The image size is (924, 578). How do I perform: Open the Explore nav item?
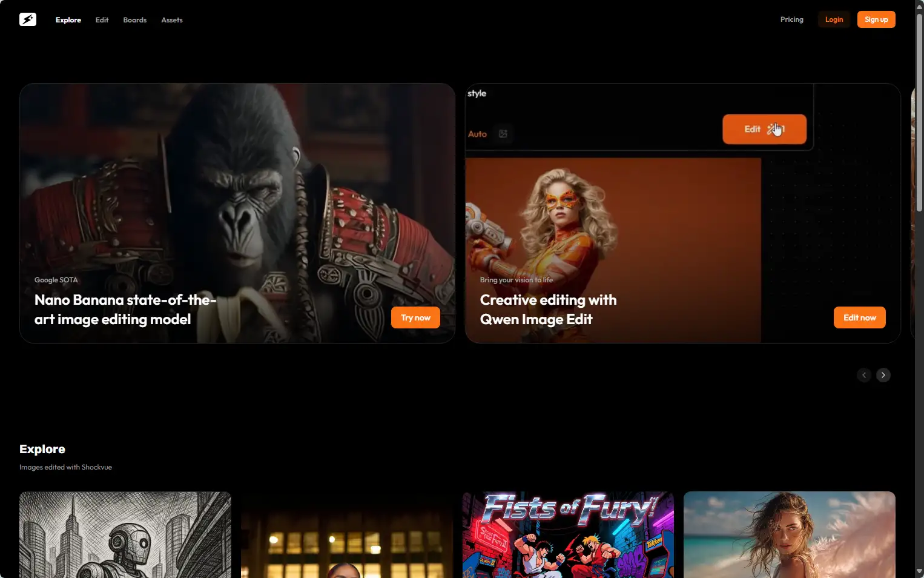click(x=68, y=20)
